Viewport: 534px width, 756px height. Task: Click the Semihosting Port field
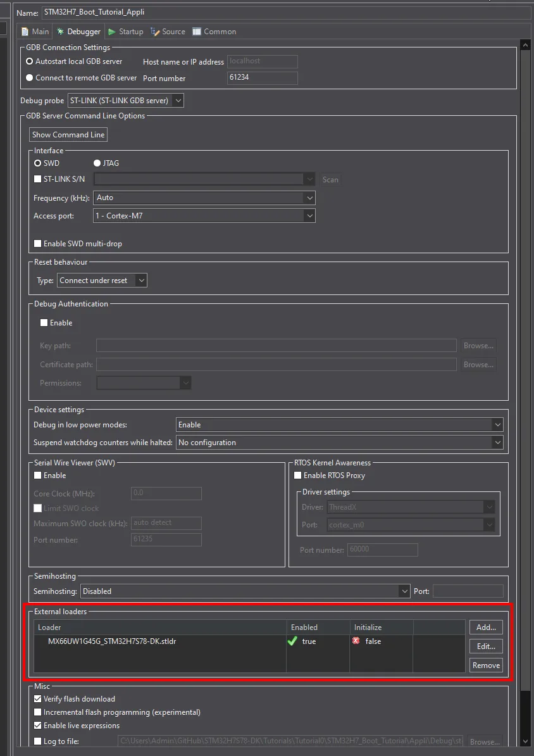click(468, 591)
